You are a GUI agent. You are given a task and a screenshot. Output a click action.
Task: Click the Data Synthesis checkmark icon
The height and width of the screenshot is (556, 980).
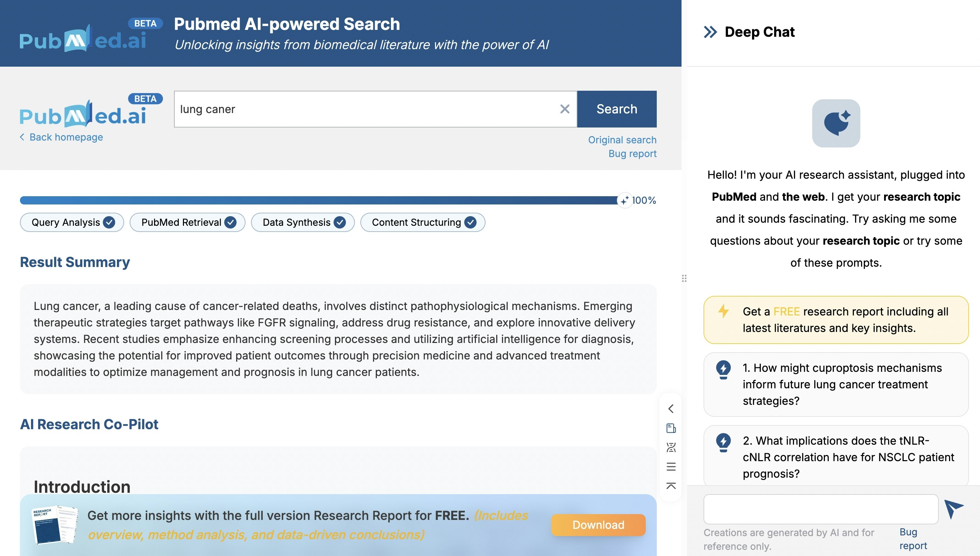(339, 222)
